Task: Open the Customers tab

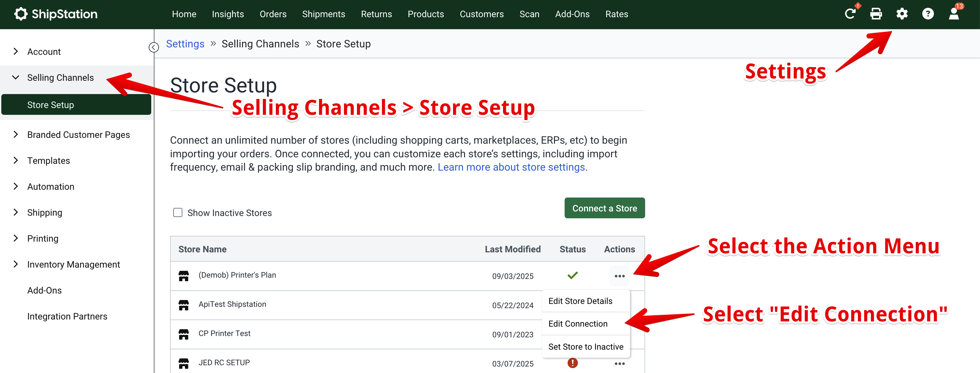Action: tap(482, 14)
